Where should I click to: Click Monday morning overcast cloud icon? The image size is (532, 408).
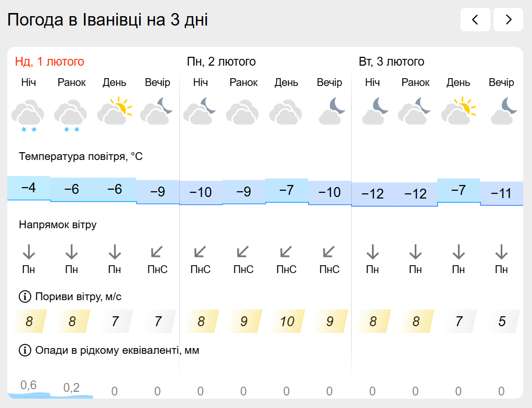[x=243, y=111]
